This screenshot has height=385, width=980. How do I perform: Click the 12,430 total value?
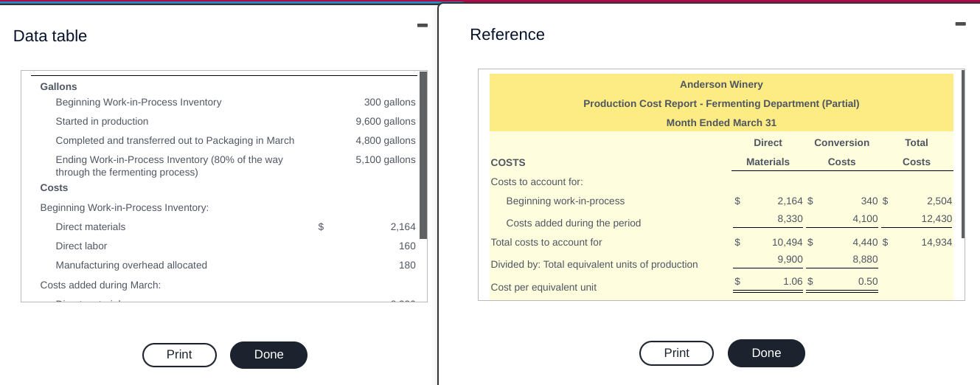click(936, 218)
